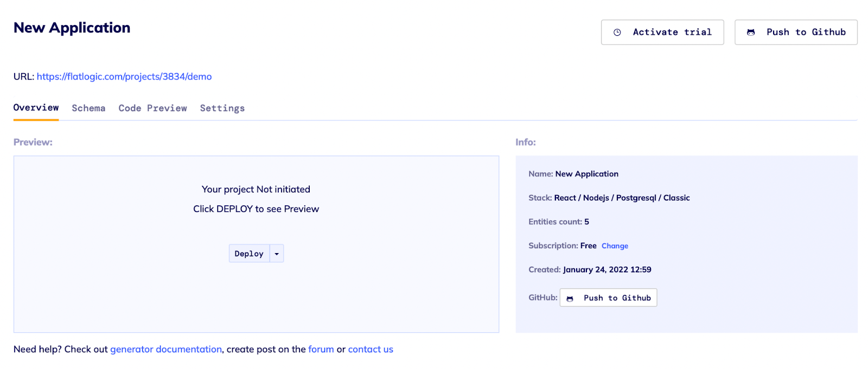Viewport: 868px width, 369px height.
Task: Click the New Application page heading
Action: click(x=72, y=28)
